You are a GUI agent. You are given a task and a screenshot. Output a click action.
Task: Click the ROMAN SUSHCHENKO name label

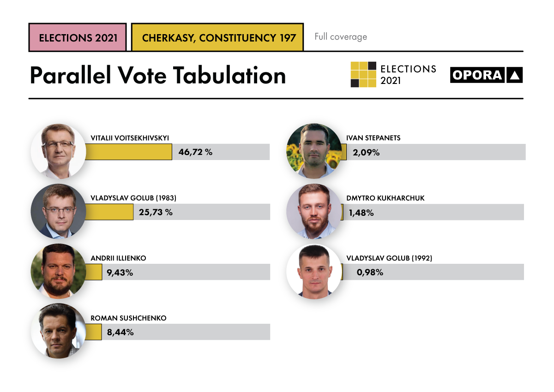click(x=128, y=318)
